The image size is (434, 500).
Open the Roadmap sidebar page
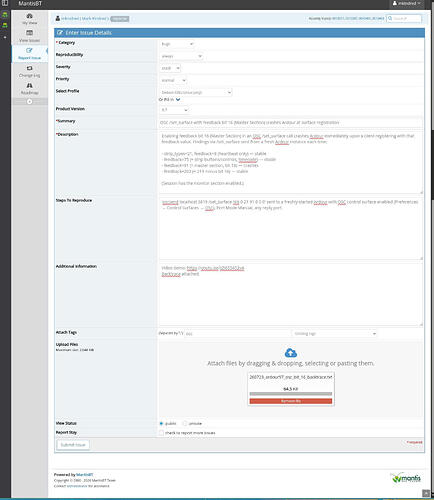tap(29, 89)
